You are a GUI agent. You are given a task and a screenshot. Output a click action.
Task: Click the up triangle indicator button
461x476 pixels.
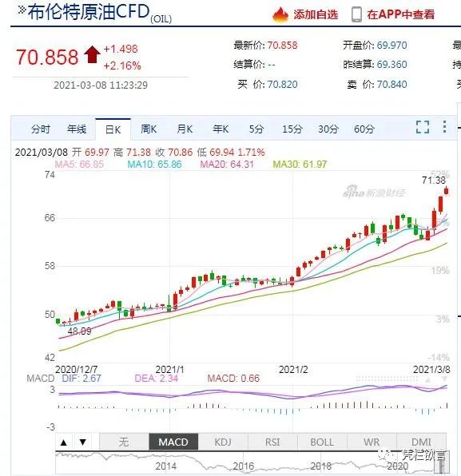tap(64, 442)
